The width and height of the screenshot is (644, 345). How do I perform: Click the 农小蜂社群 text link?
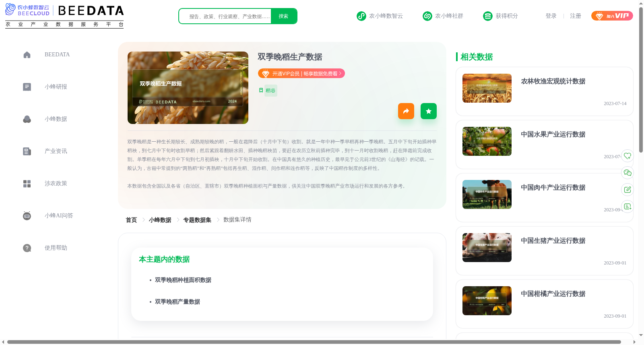(x=449, y=16)
